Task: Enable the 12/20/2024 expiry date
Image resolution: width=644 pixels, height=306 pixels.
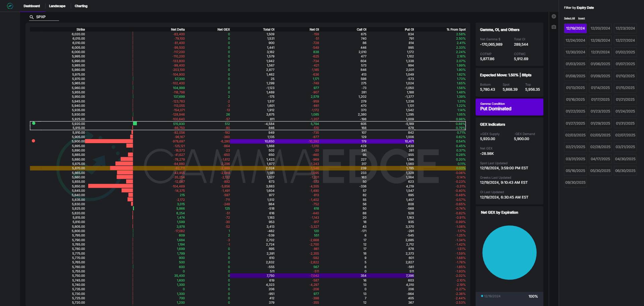Action: click(600, 29)
